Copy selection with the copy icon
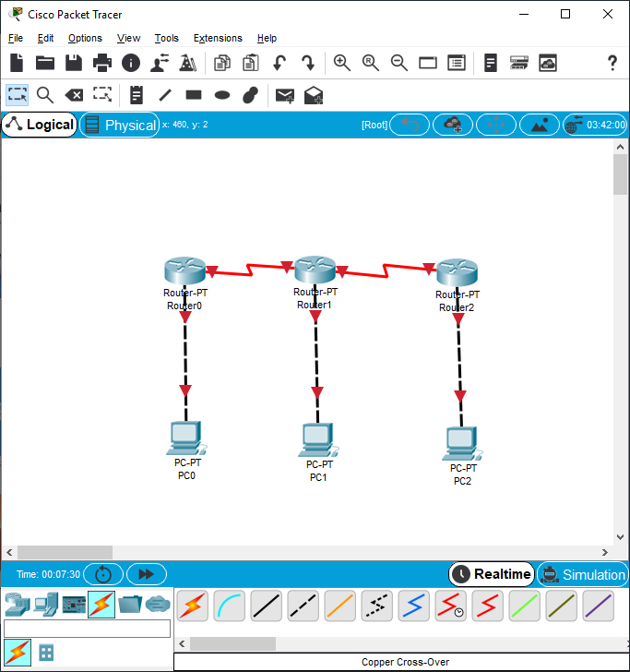Image resolution: width=630 pixels, height=672 pixels. 222,63
